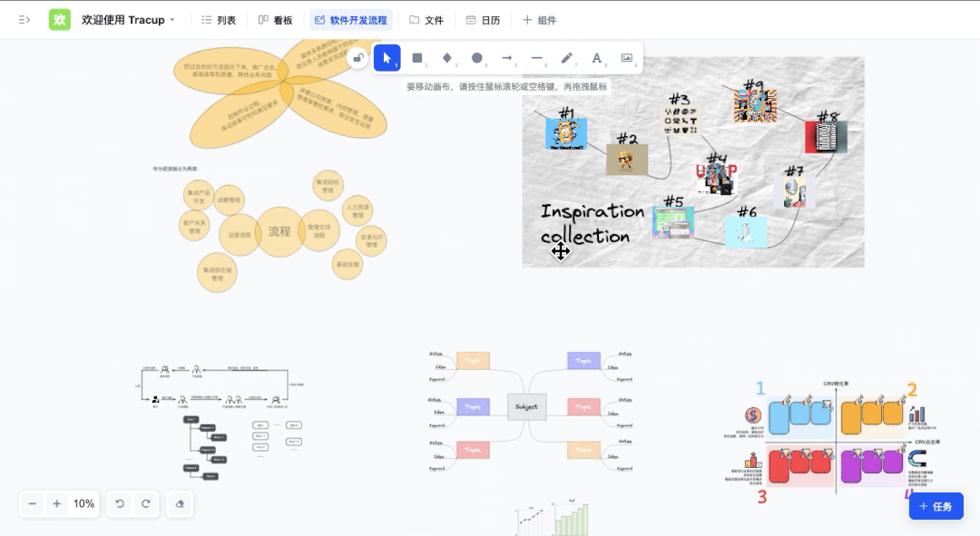Open the 日历 tab
The width and height of the screenshot is (980, 536).
pyautogui.click(x=483, y=20)
